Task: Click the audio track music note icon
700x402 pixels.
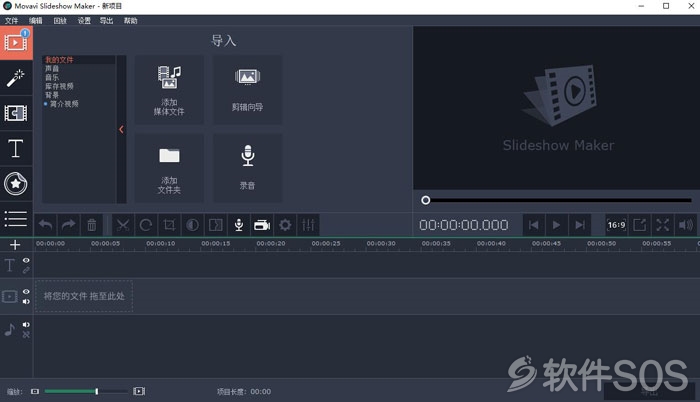Action: coord(10,330)
